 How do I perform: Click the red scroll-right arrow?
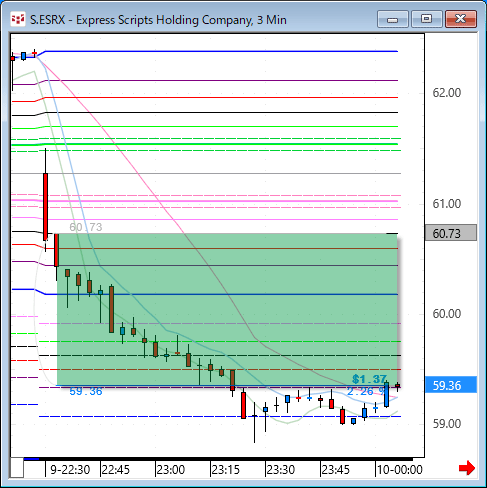point(467,468)
